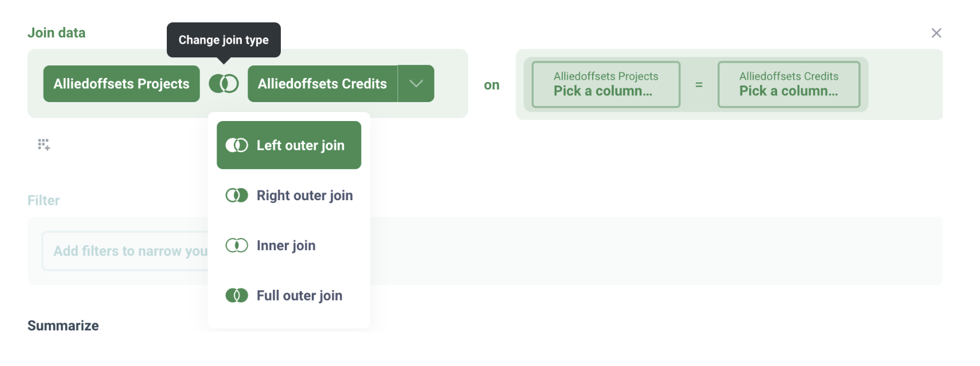This screenshot has width=980, height=366.
Task: Choose Inner join as the join type
Action: pos(285,245)
